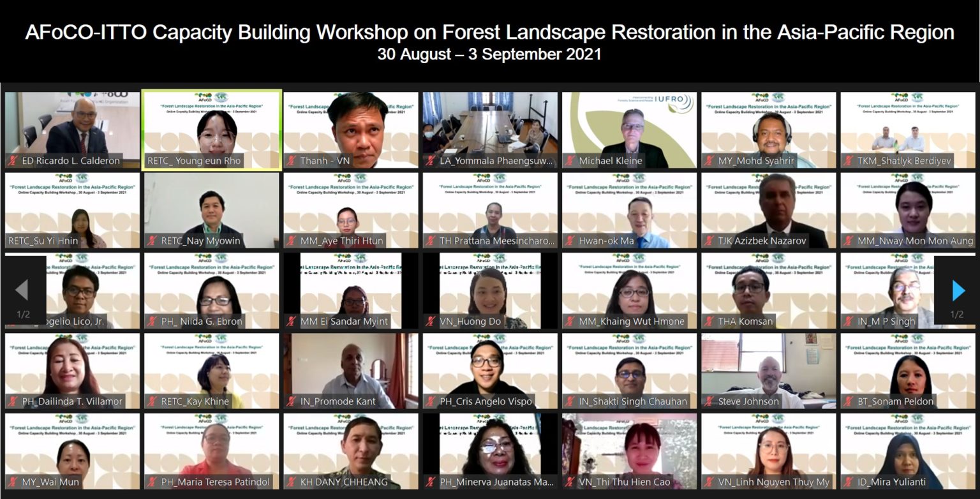
Task: Click the name label 'TKM_Shatlyk Berdiyev'
Action: [x=905, y=161]
